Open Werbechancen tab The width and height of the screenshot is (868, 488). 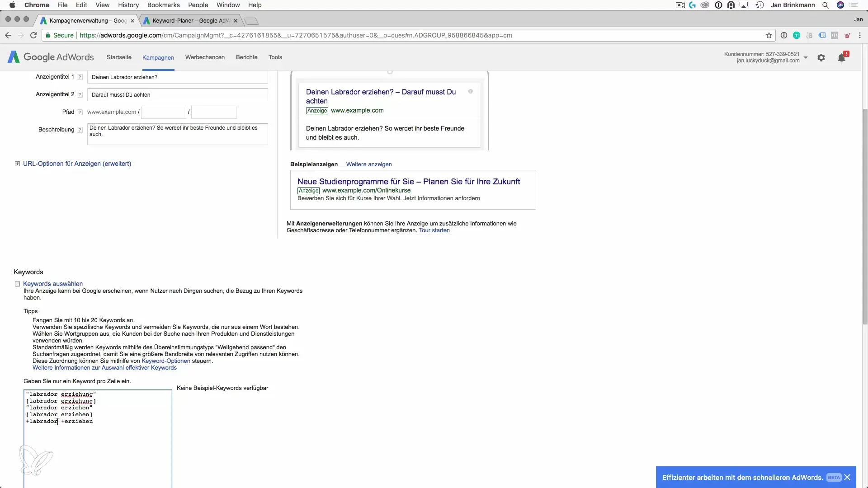coord(205,57)
